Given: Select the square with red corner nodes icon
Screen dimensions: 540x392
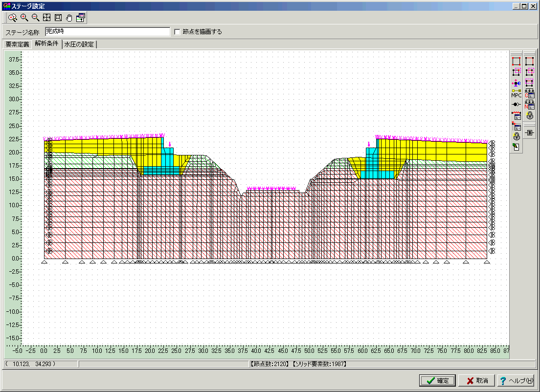Looking at the screenshot, I should coord(516,62).
